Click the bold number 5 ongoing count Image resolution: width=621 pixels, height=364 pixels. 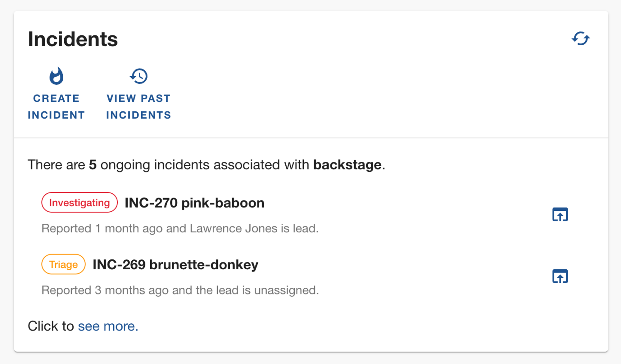point(93,165)
